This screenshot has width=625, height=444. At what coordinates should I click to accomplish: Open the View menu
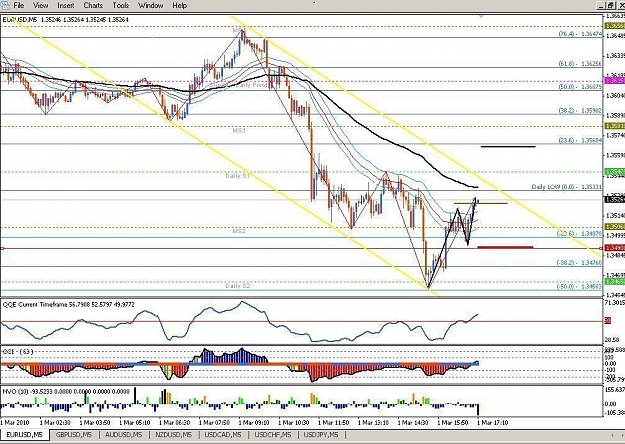coord(40,6)
